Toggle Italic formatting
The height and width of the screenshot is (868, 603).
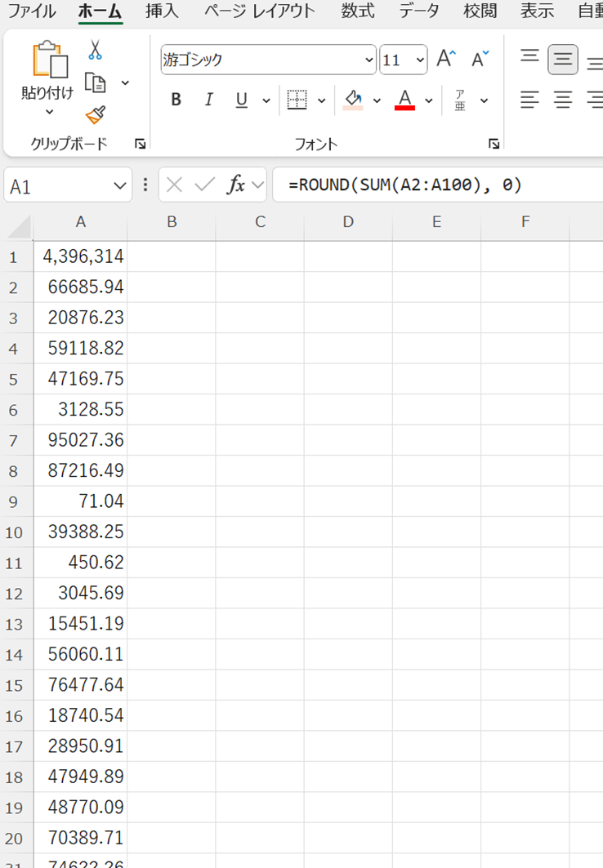coord(208,100)
